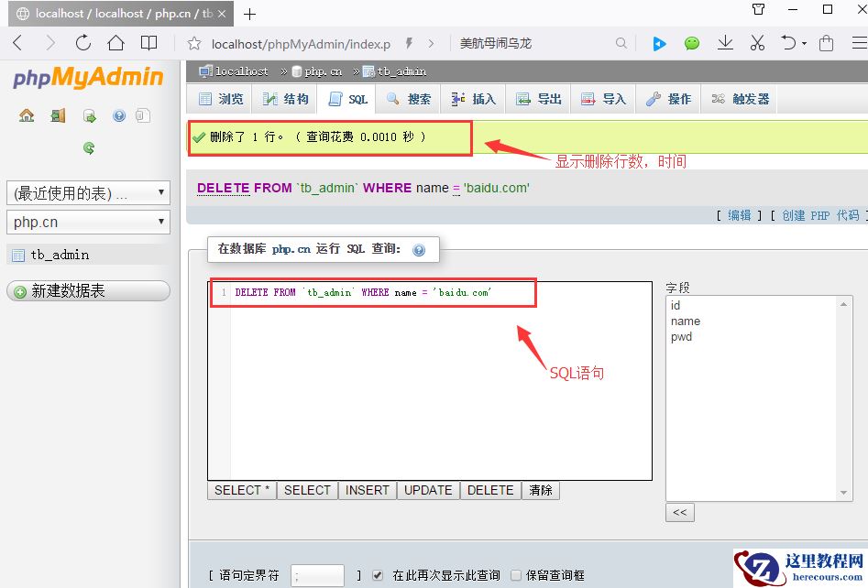
Task: Expand the undo icon's dropdown arrow
Action: coord(805,43)
